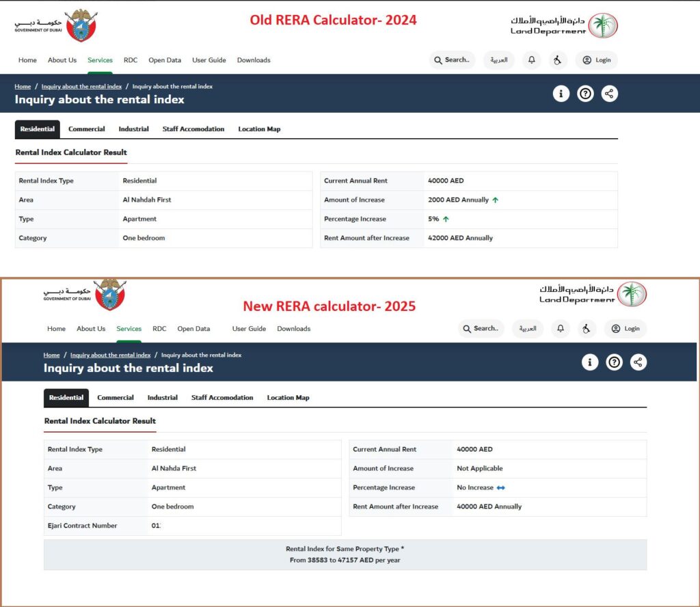Open Open Data menu in 2025 calculator

(193, 329)
